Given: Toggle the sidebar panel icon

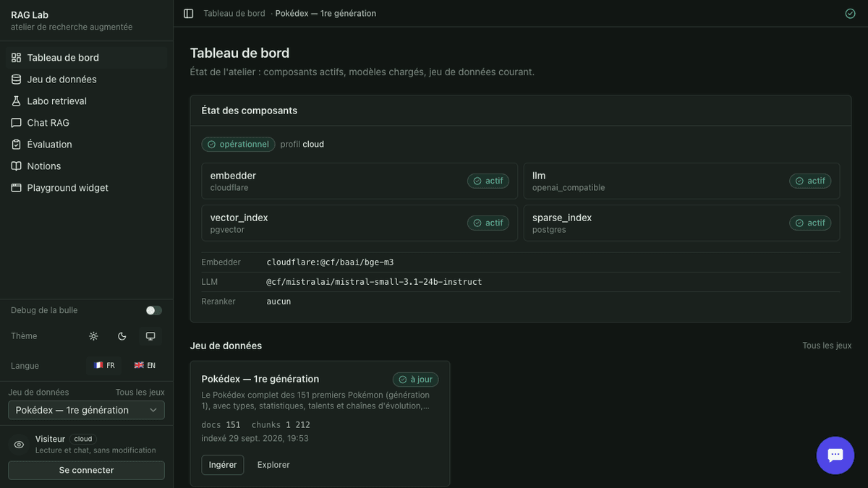Looking at the screenshot, I should point(189,14).
